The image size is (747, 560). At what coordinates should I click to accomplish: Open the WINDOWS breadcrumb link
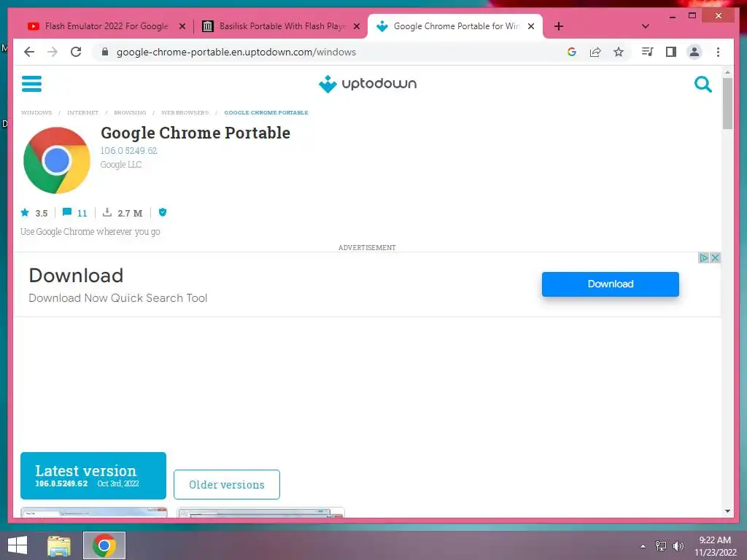point(36,112)
